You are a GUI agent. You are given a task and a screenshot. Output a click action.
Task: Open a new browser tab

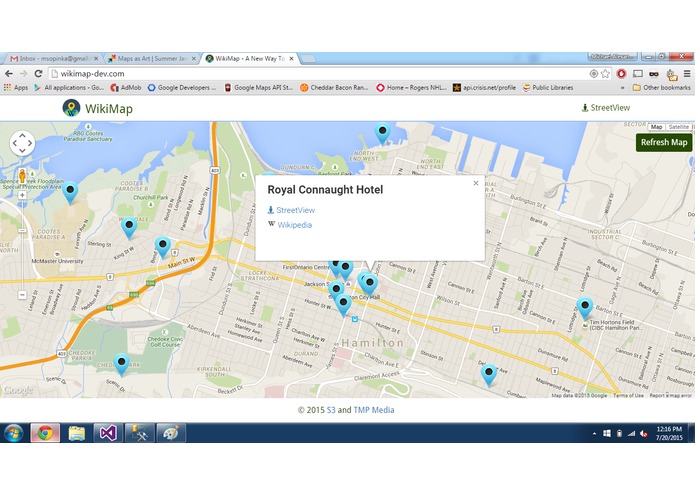click(x=308, y=58)
